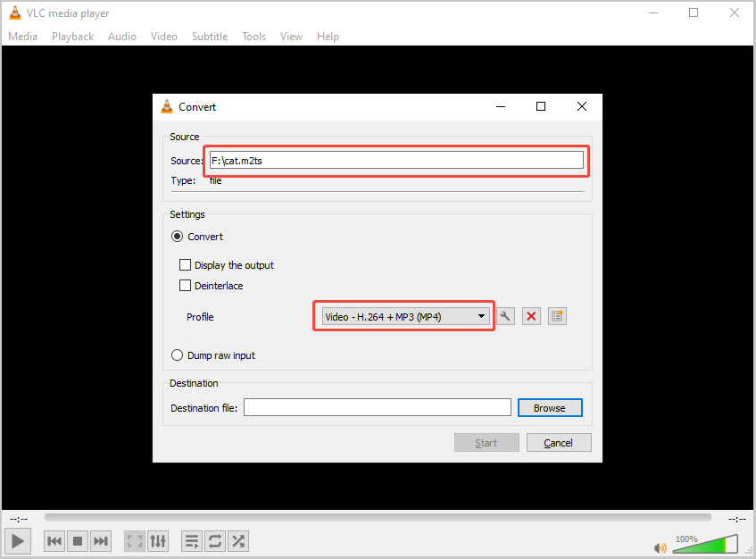Minimize the VLC media player window

pos(653,13)
